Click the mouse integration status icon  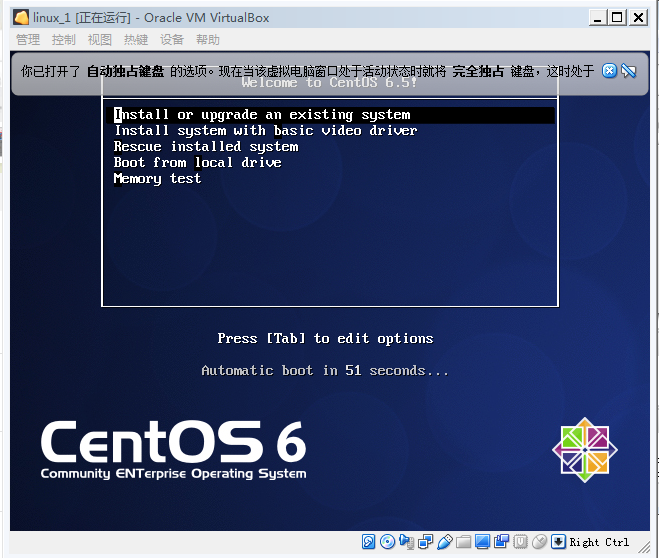pos(539,542)
